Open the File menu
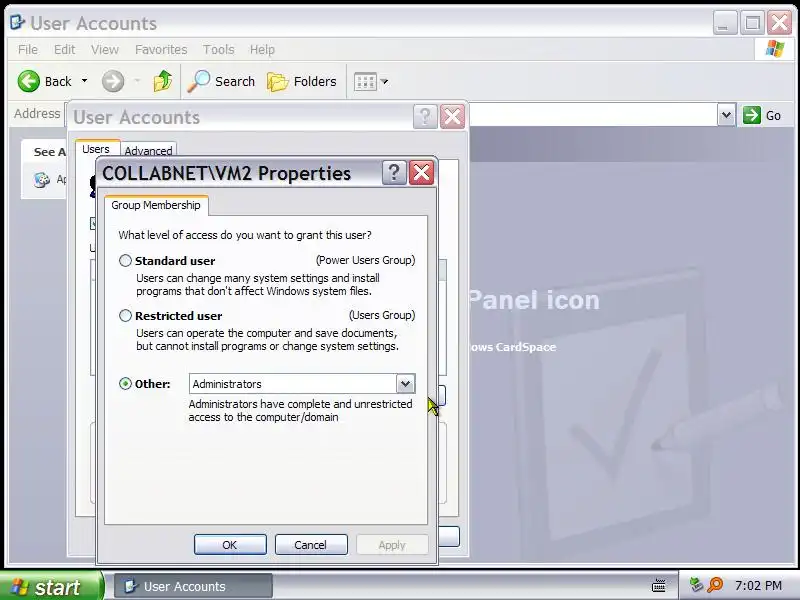The image size is (800, 600). point(28,49)
